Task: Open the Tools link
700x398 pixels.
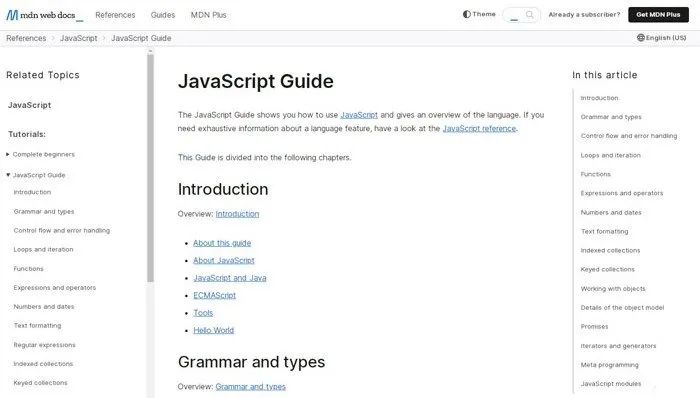Action: 203,313
